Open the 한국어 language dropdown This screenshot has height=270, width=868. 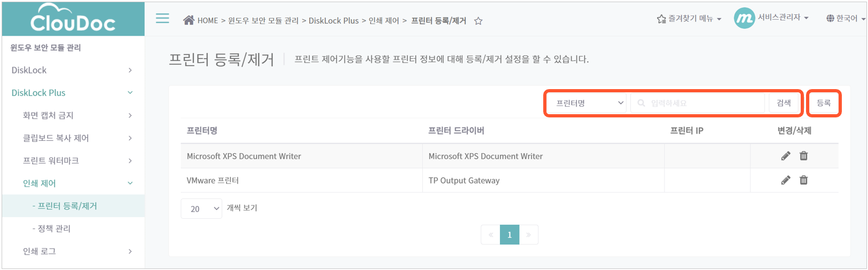click(x=846, y=19)
